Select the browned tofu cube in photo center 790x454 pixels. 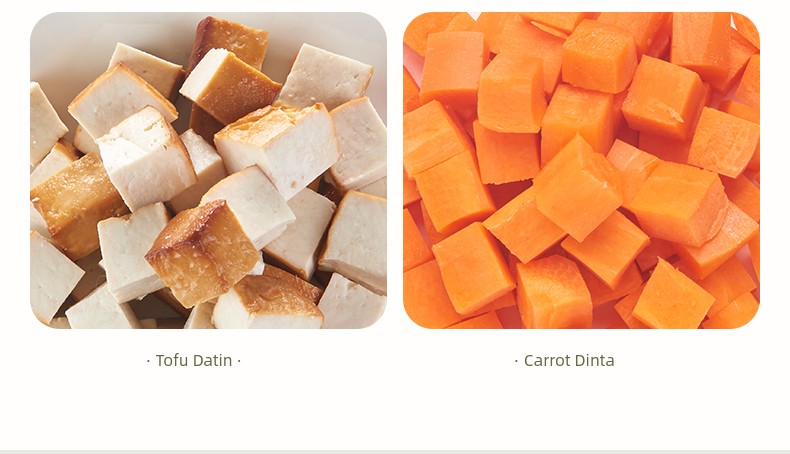(204, 253)
